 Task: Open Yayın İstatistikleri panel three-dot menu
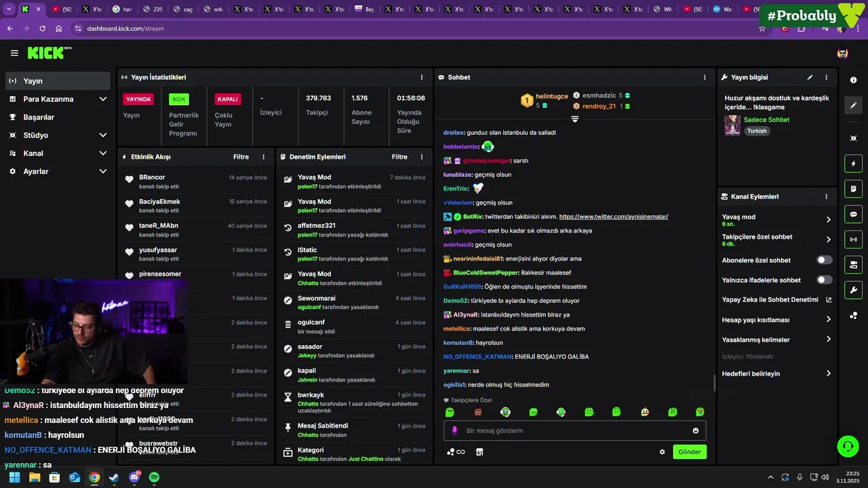422,77
